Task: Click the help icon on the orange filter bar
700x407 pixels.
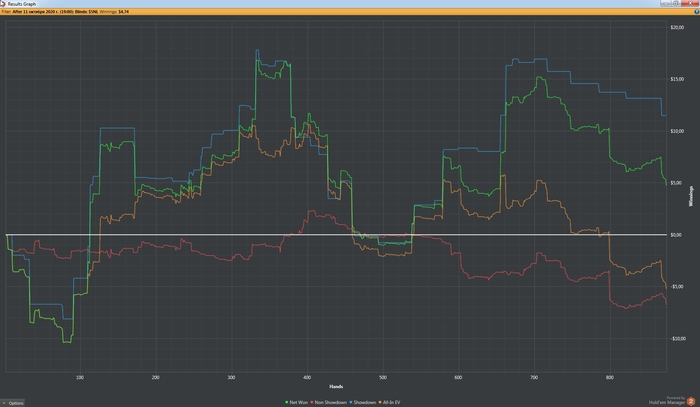Action: [x=696, y=12]
